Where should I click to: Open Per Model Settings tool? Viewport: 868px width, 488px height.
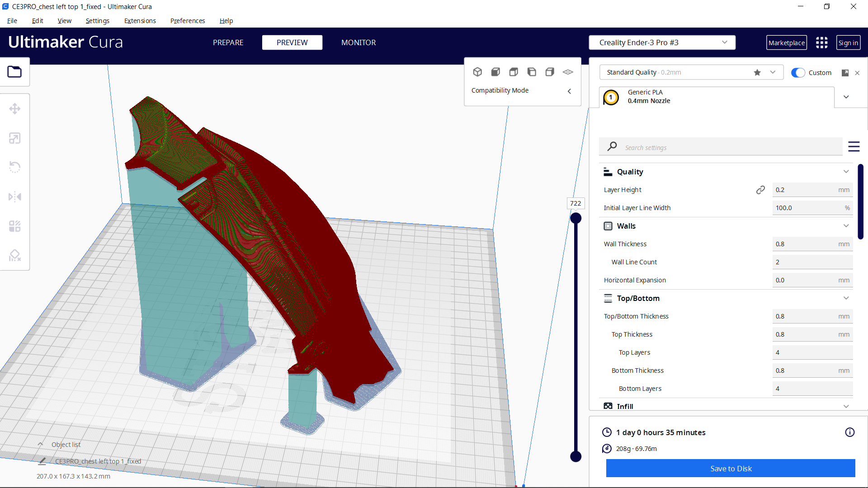[15, 226]
